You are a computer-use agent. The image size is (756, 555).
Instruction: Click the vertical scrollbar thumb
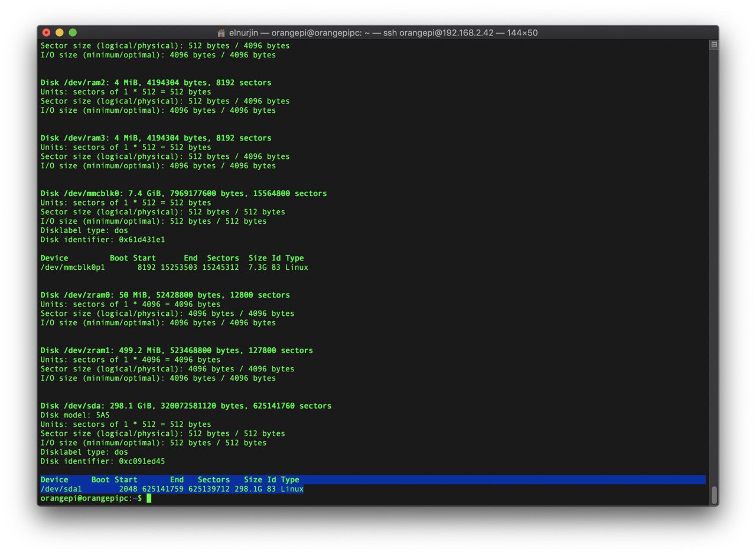[714, 495]
